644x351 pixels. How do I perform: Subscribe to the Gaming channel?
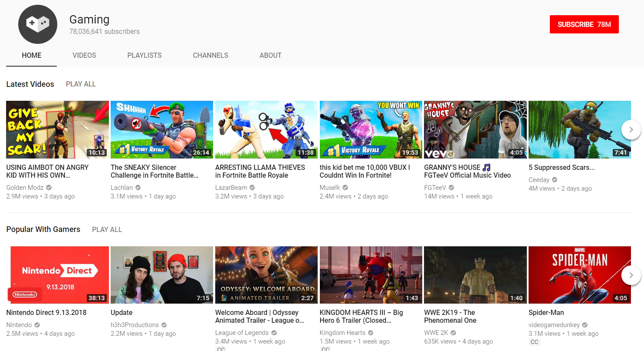click(584, 24)
